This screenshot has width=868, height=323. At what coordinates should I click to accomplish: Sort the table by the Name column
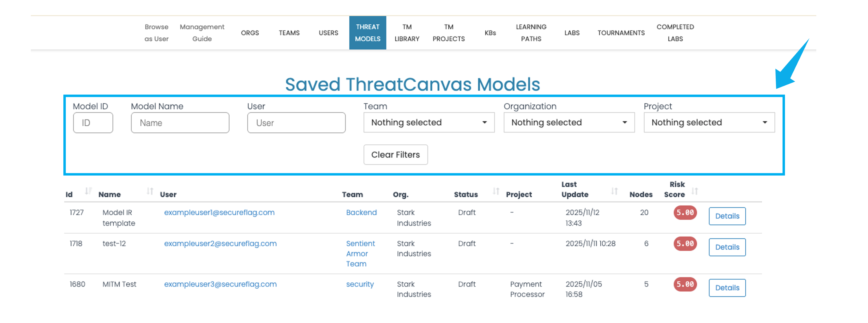(150, 191)
